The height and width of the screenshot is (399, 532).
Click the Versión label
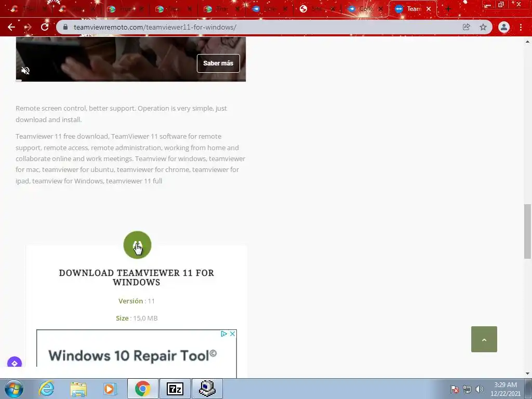(130, 301)
